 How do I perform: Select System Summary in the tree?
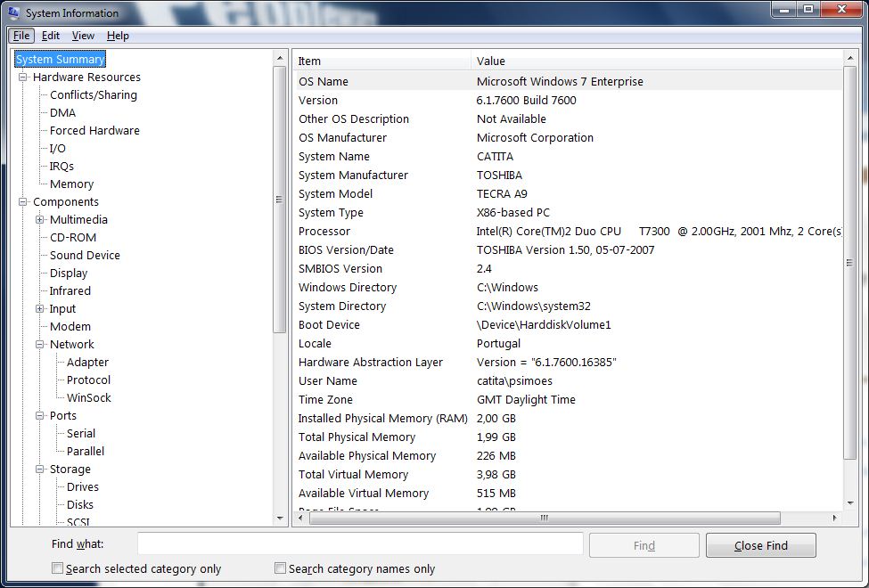click(60, 60)
